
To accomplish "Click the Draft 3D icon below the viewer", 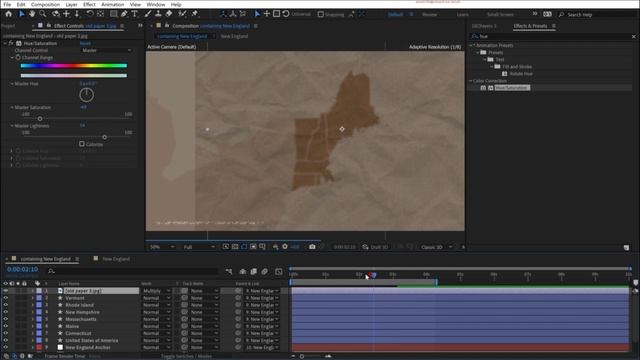I will point(365,247).
